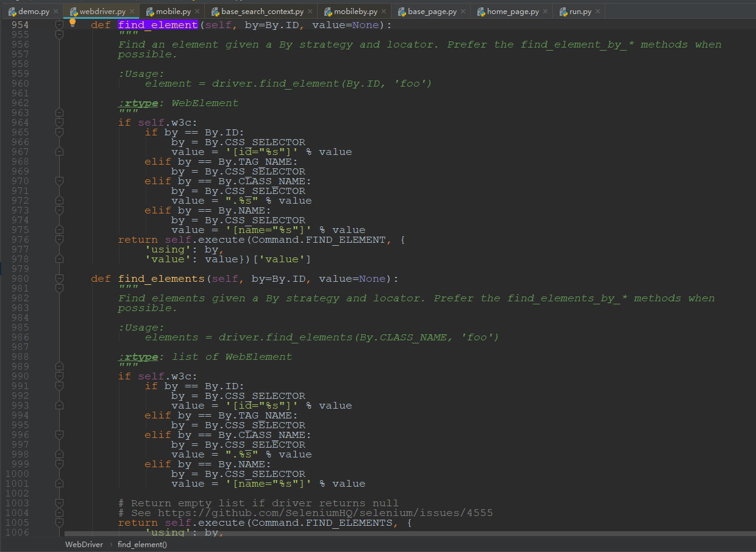Click the Python file icon on mobileby.py tab
756x552 pixels.
coord(327,10)
